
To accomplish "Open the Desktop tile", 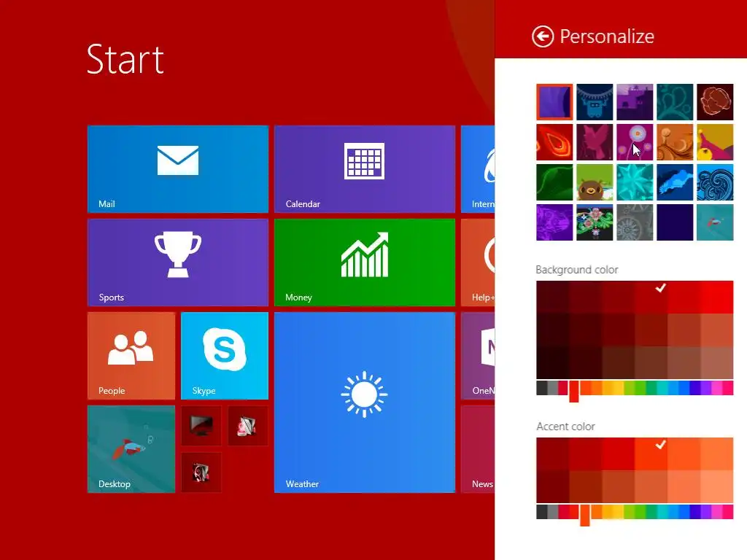I will point(131,449).
